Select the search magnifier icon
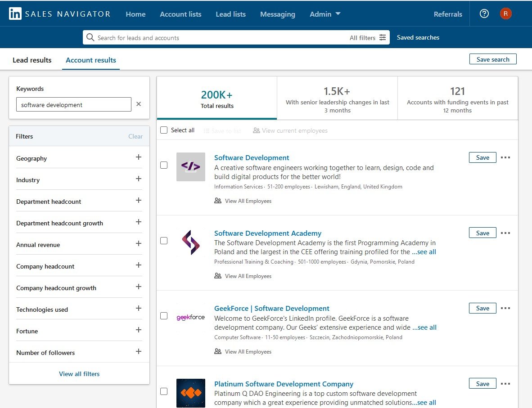This screenshot has height=408, width=532. tap(90, 37)
